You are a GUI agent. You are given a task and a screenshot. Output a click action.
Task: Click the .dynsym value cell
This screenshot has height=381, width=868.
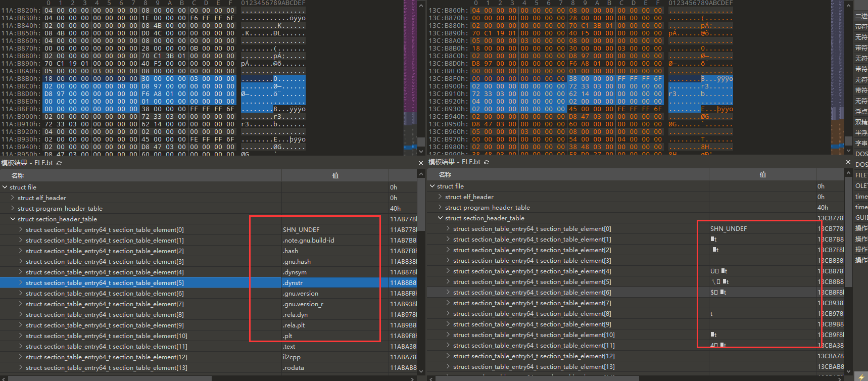[x=335, y=272]
